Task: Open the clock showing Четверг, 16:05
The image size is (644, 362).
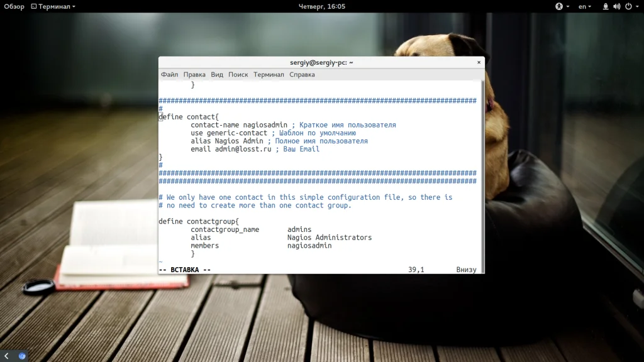Action: (322, 6)
